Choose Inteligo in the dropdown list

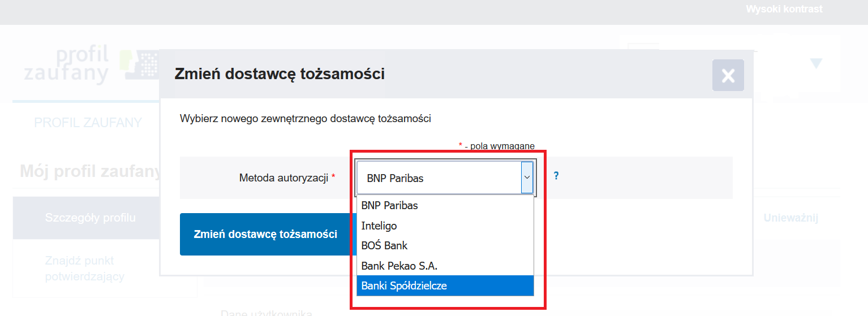pyautogui.click(x=445, y=226)
